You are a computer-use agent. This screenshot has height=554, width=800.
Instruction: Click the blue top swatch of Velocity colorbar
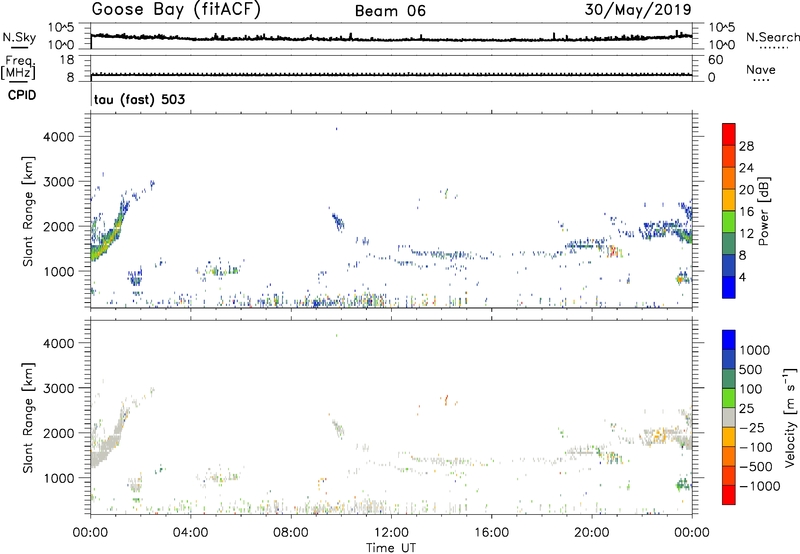click(729, 340)
